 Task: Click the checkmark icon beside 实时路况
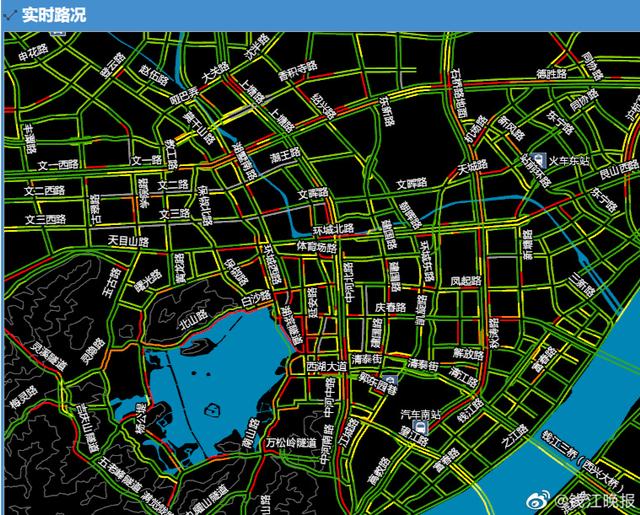(10, 15)
